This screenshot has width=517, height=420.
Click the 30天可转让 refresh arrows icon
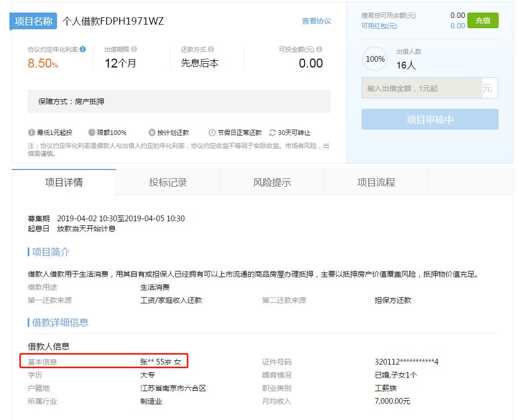click(x=272, y=133)
